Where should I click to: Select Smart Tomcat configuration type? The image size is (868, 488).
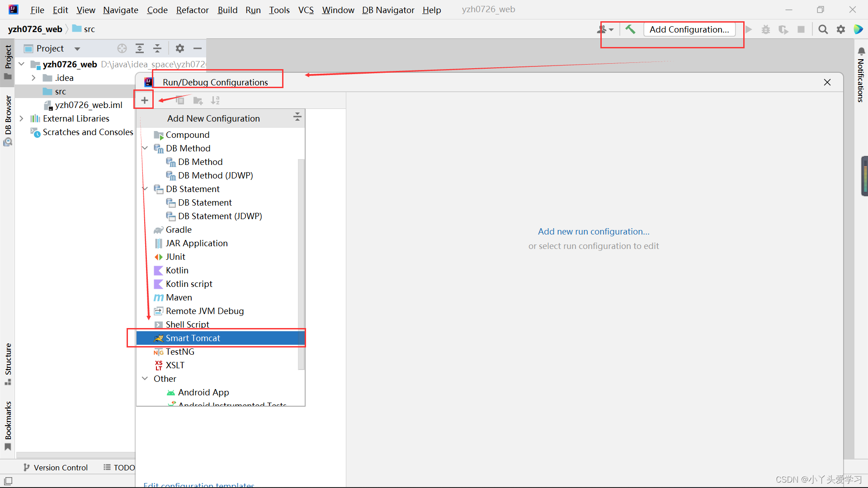220,338
